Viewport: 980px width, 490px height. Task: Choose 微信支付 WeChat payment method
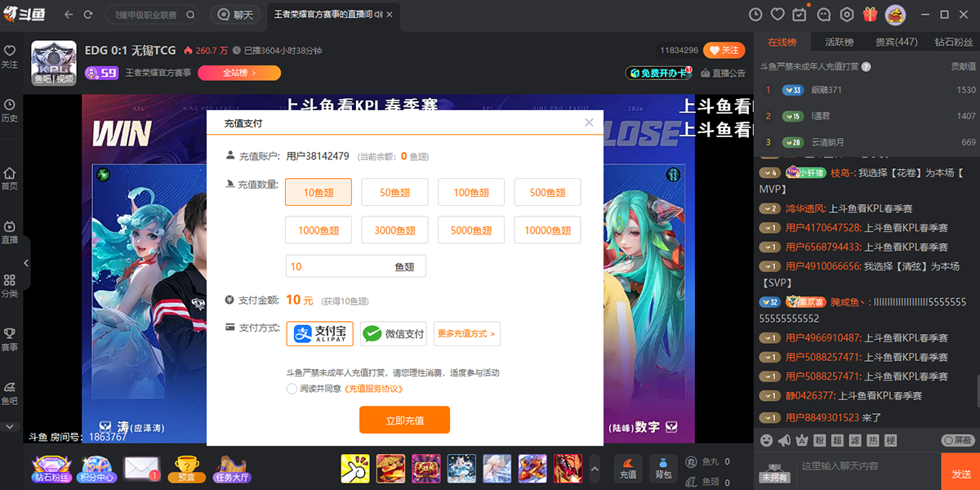click(x=394, y=334)
